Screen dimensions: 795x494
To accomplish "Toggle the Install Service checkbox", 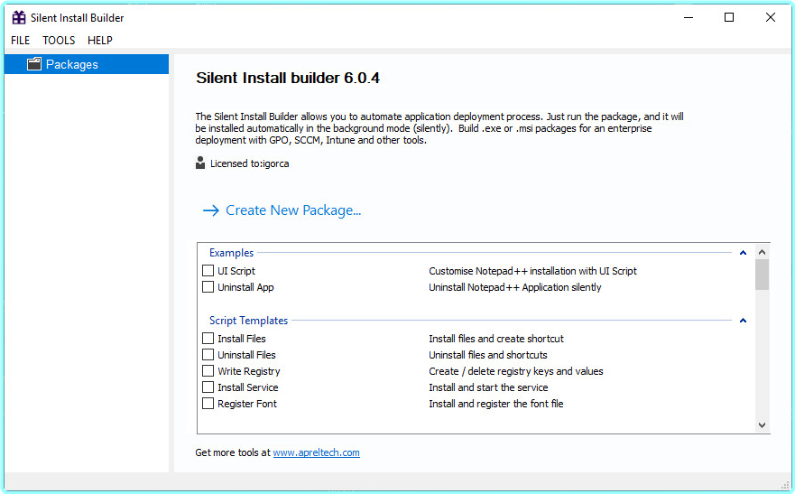I will coord(208,386).
